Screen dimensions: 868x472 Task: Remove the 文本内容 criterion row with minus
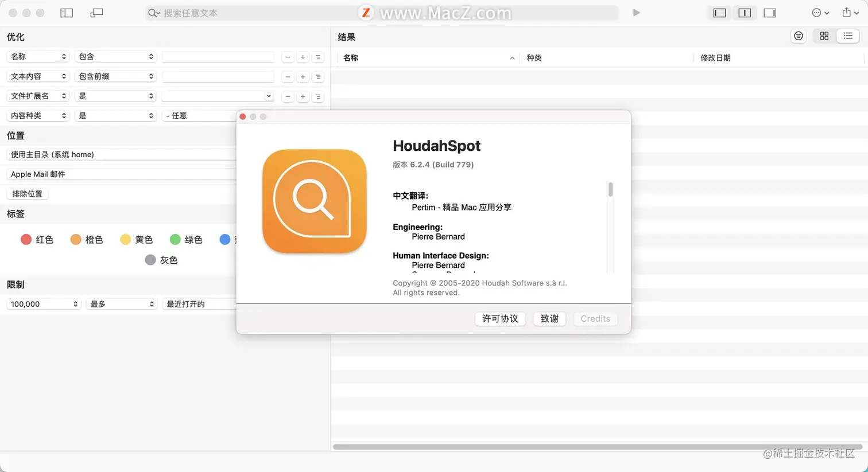288,77
